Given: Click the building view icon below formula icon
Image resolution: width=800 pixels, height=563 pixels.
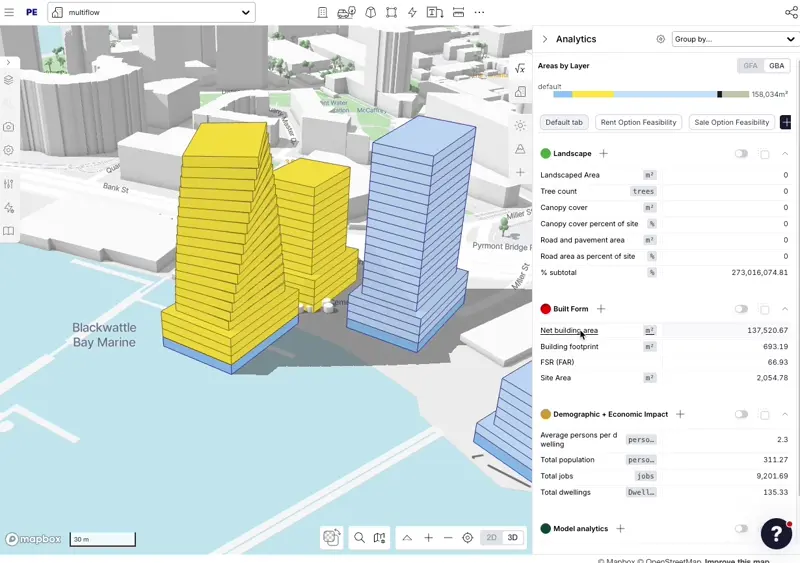Looking at the screenshot, I should 520,92.
